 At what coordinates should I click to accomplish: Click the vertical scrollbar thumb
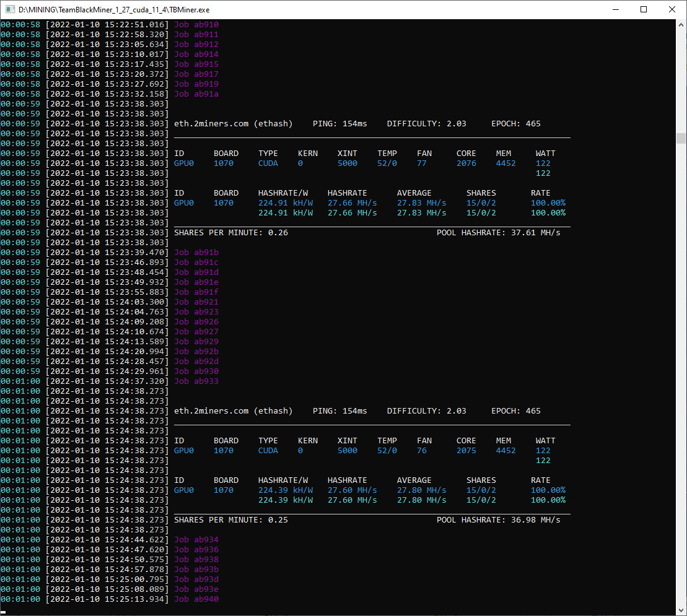coord(681,138)
